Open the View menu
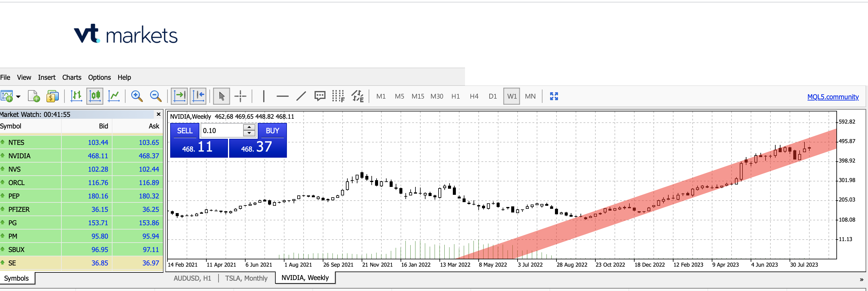868x291 pixels. pyautogui.click(x=24, y=77)
